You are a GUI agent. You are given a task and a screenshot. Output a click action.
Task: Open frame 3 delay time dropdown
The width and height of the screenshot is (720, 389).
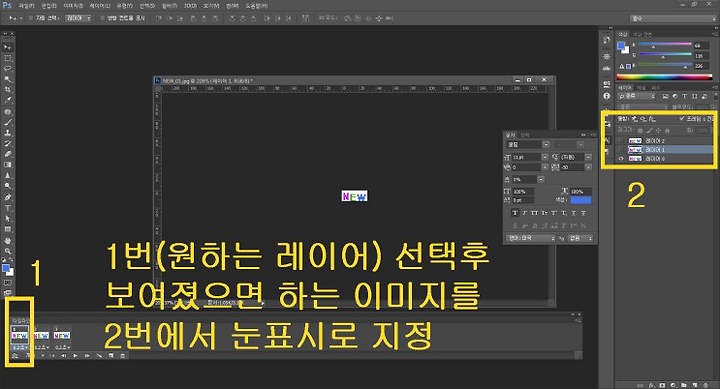62,348
